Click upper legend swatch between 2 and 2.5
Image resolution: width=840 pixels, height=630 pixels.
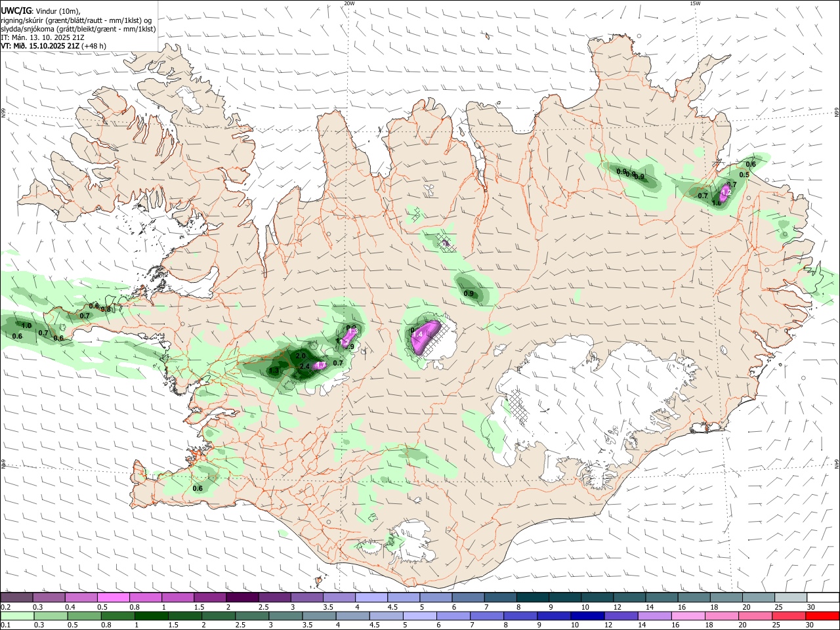click(x=241, y=597)
